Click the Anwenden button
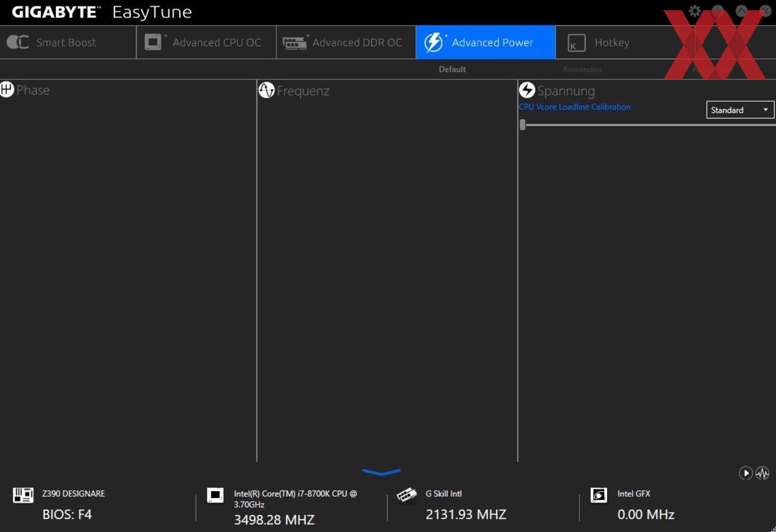Image resolution: width=776 pixels, height=532 pixels. click(x=582, y=69)
